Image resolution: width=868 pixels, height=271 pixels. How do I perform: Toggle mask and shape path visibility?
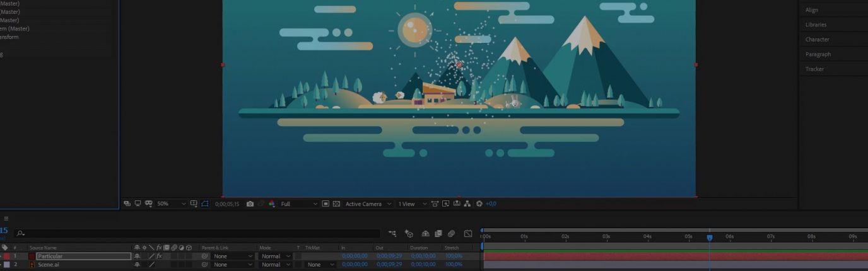(204, 204)
